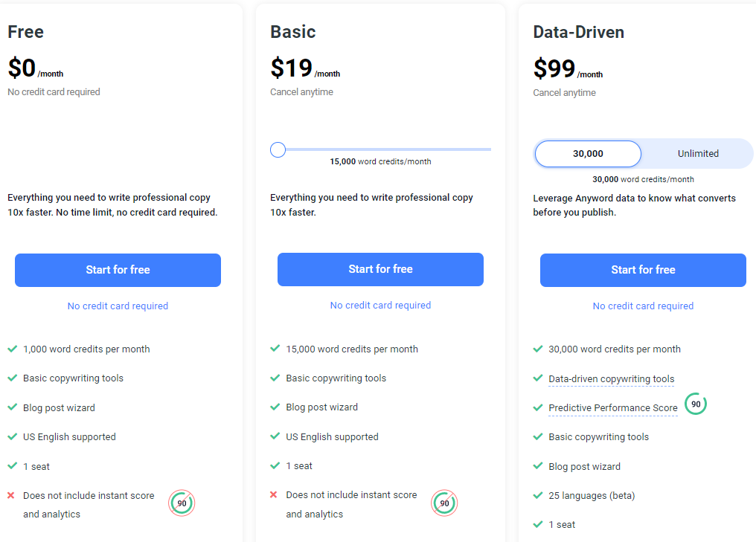Click the crossed-out score icon in Free plan

(182, 503)
